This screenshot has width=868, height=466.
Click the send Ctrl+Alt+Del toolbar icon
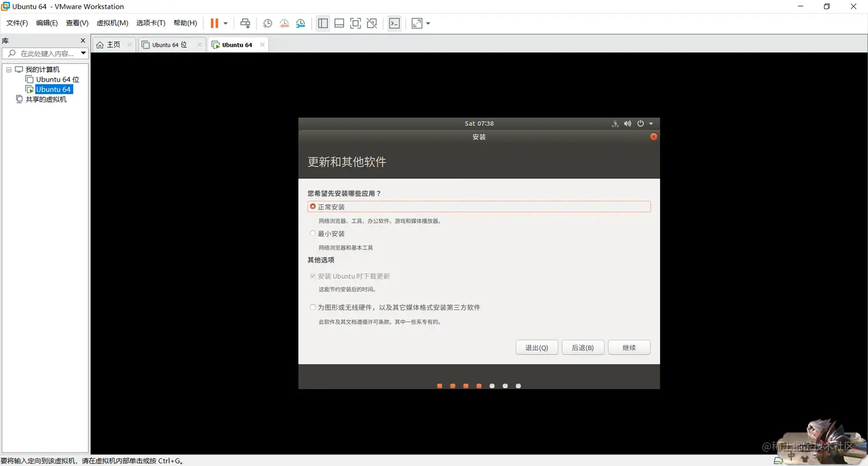tap(245, 23)
